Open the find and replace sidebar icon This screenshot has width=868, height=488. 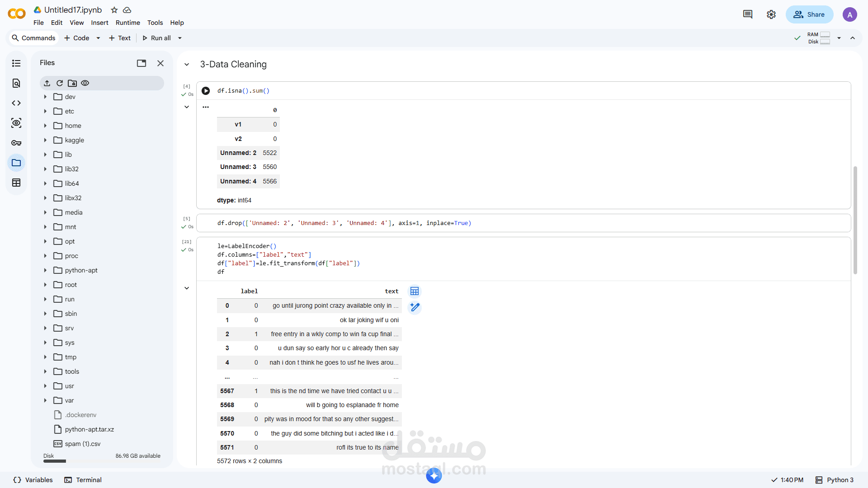coord(16,83)
